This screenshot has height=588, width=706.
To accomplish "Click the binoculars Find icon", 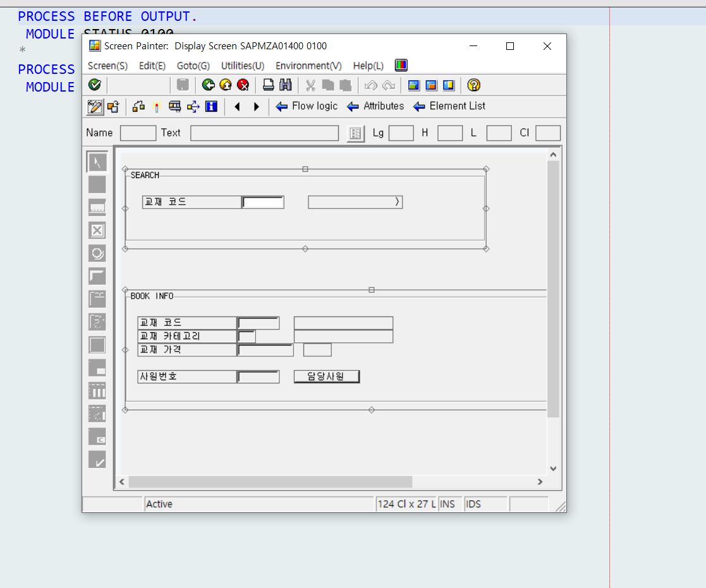I will pos(286,85).
